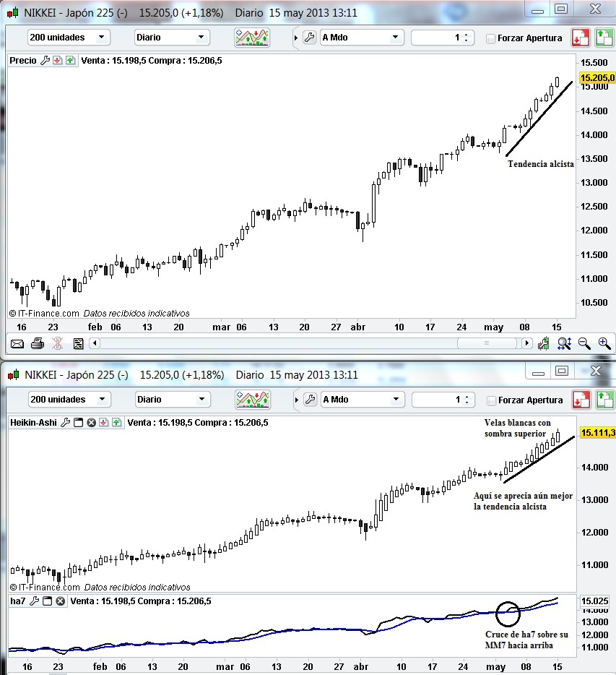This screenshot has width=616, height=675.
Task: Click Heikin-Ashi panel window icon
Action: [x=78, y=422]
